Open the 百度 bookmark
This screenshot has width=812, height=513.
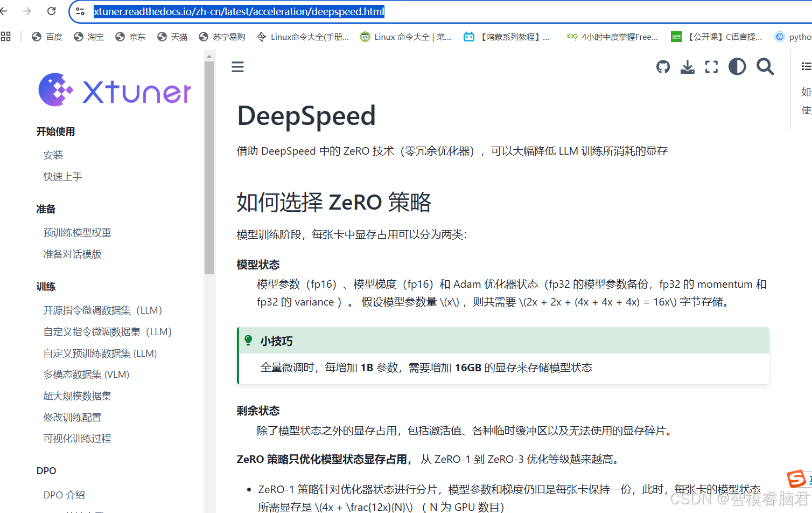point(47,37)
